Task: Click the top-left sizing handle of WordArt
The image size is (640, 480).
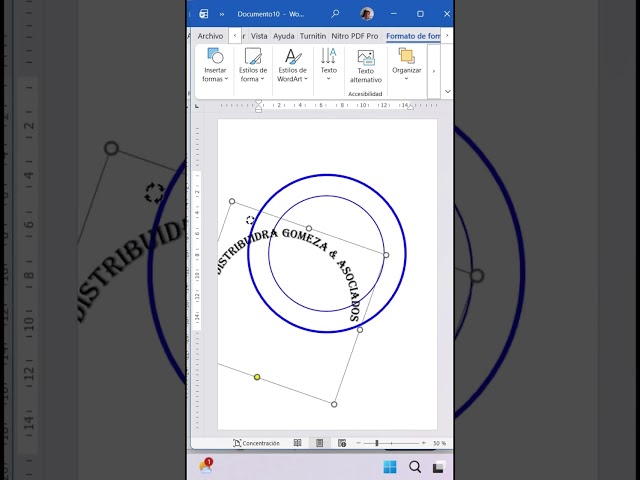Action: 232,201
